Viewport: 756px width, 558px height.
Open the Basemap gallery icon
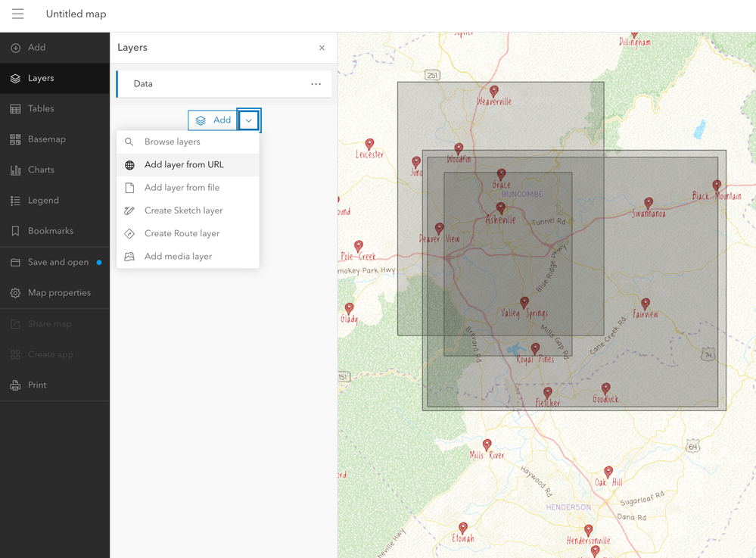(15, 139)
